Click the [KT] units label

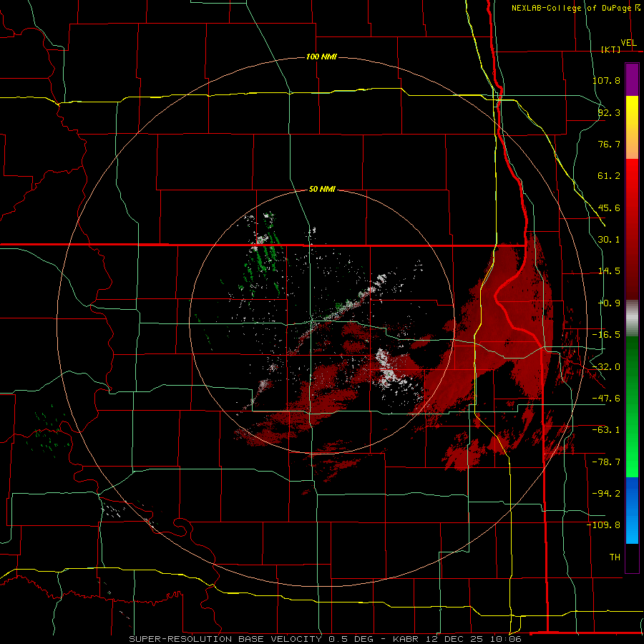tap(611, 49)
